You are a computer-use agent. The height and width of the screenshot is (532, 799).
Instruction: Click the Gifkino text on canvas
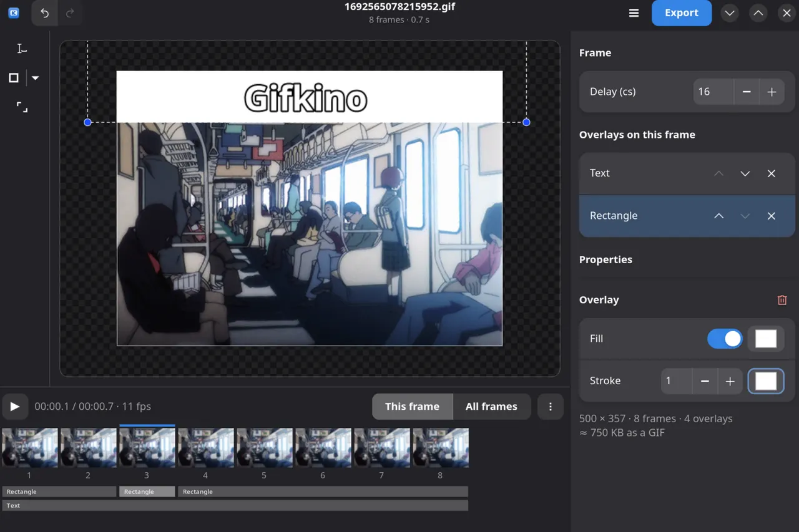305,99
